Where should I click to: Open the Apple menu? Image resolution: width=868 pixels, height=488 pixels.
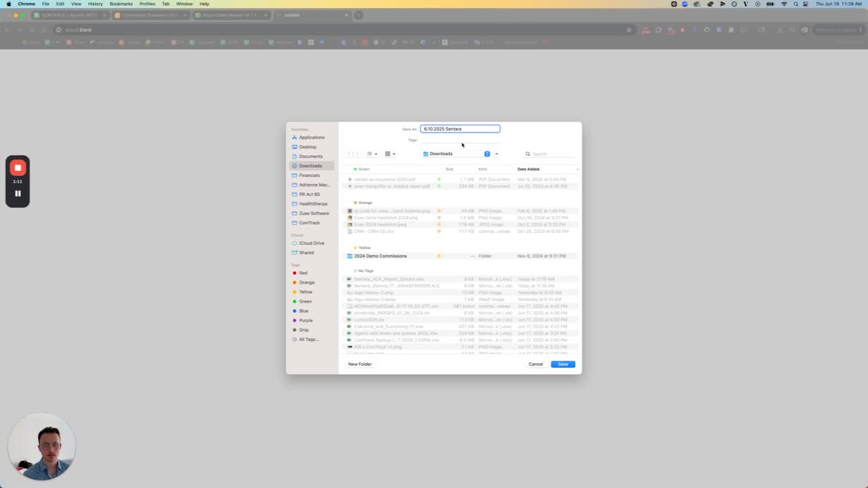(x=9, y=4)
